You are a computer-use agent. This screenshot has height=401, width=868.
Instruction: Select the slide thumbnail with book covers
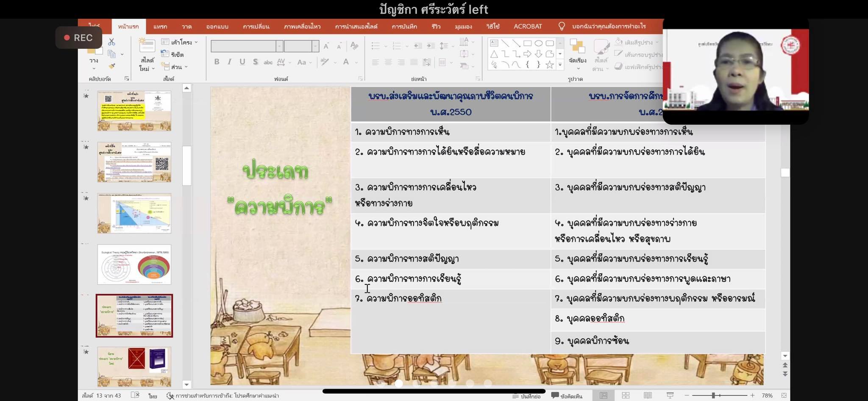tap(134, 366)
